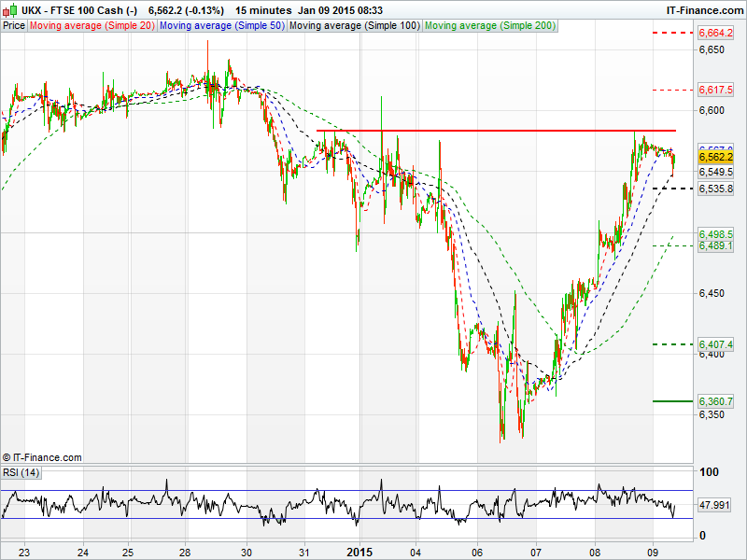Open the RSI (14) indicator label
This screenshot has width=747, height=560.
pyautogui.click(x=22, y=472)
